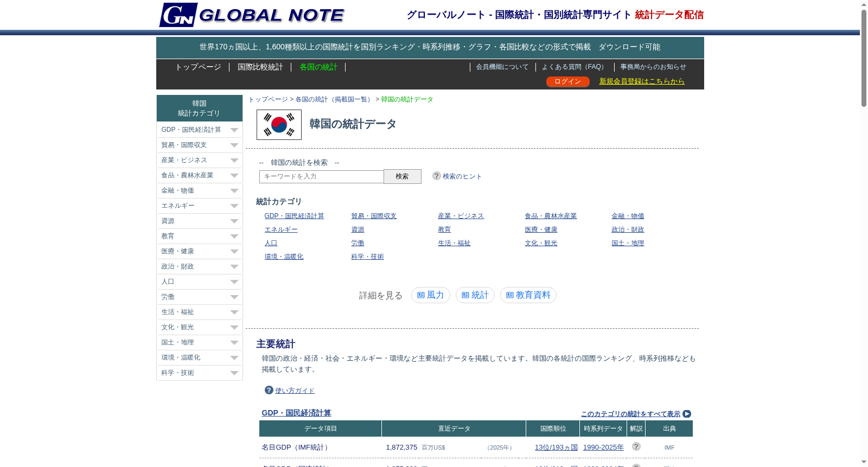Click the 検索 button
Image resolution: width=868 pixels, height=467 pixels.
403,176
